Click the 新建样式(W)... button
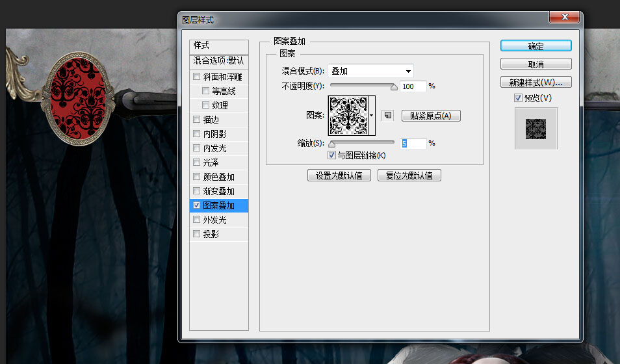The width and height of the screenshot is (620, 364). (x=536, y=83)
